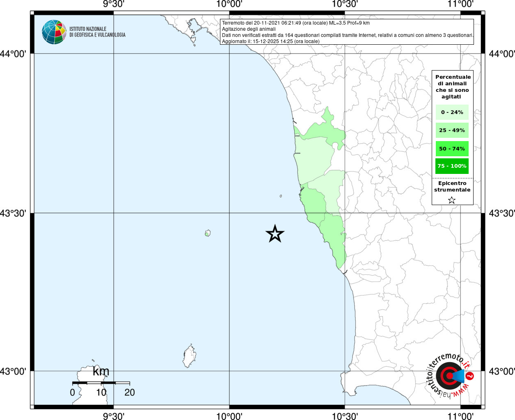Click the left 43°30' latitude label
The image size is (515, 420).
point(13,213)
